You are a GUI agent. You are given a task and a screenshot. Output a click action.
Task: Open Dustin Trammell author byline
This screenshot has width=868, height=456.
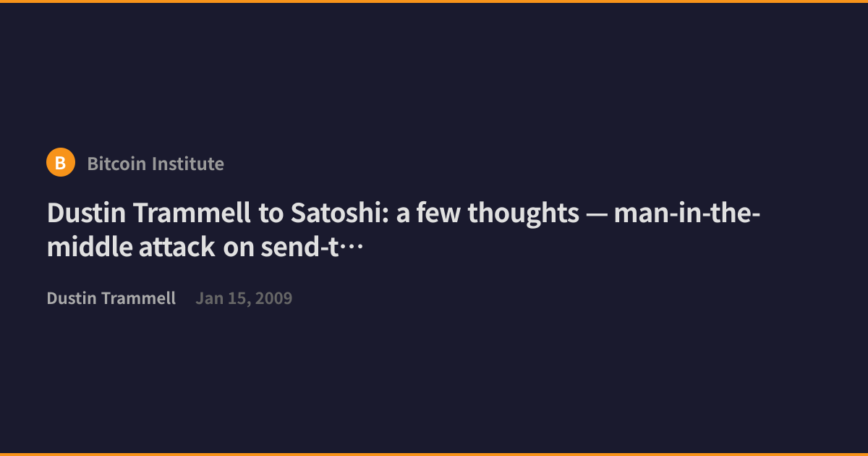pos(111,298)
